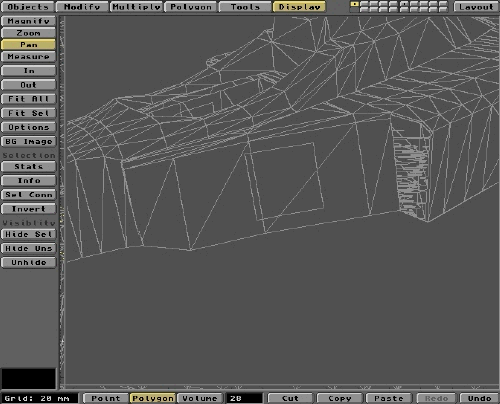Click Sel Conn to select connected
Screen dimensions: 500x404
(x=29, y=195)
